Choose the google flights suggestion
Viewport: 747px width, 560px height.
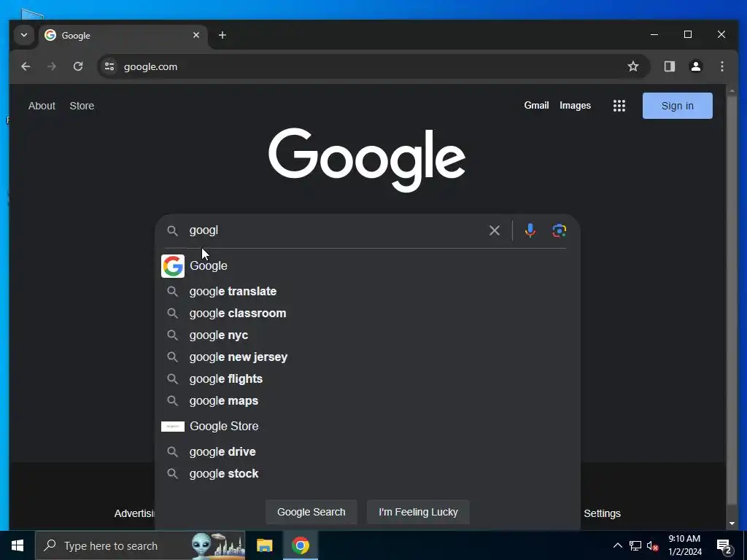(x=368, y=379)
